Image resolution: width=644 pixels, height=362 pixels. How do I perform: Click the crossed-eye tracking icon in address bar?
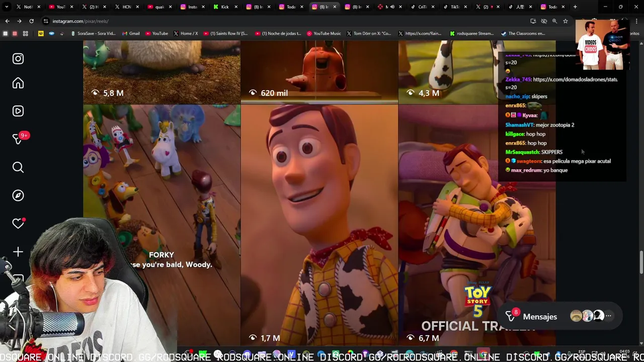(x=544, y=21)
